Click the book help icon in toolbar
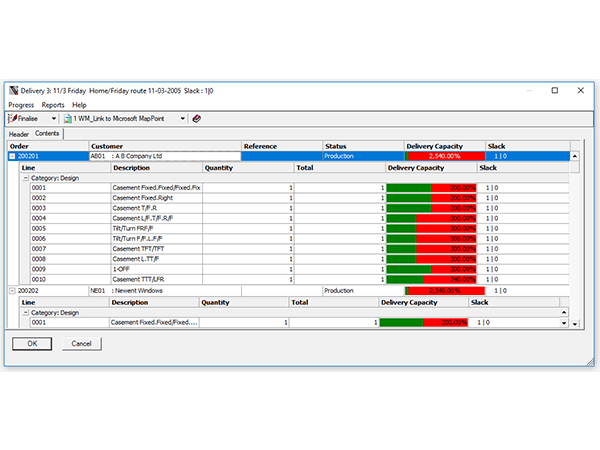600x450 pixels. click(x=196, y=119)
